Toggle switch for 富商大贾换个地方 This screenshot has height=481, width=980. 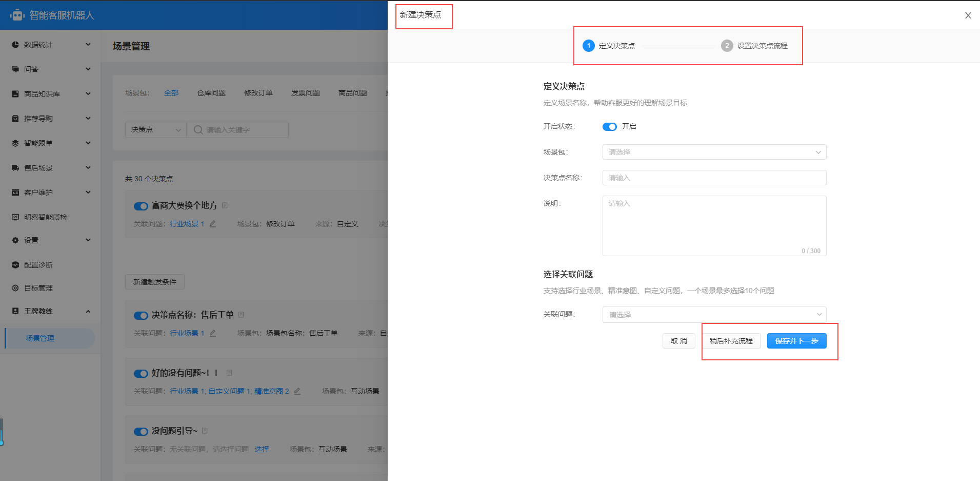coord(141,206)
